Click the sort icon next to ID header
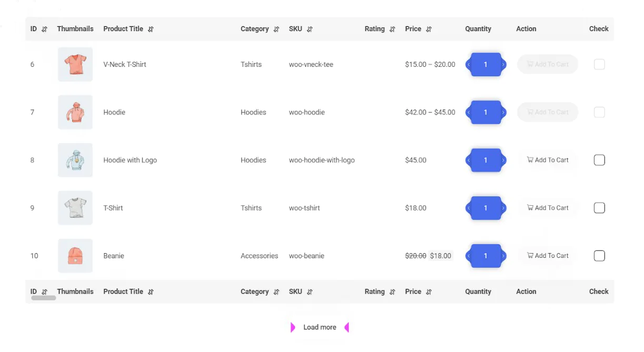This screenshot has height=352, width=644. coord(44,29)
